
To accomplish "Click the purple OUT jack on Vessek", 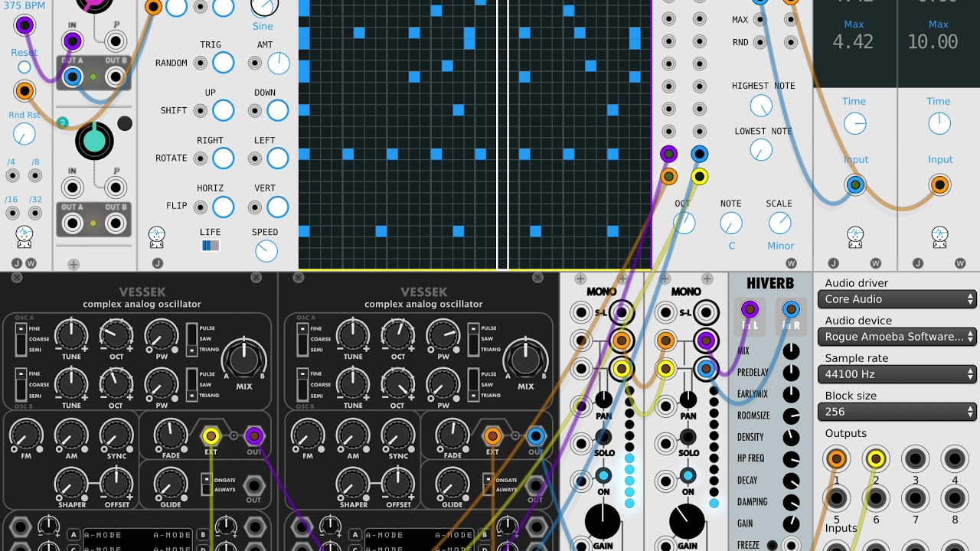I will tap(254, 436).
